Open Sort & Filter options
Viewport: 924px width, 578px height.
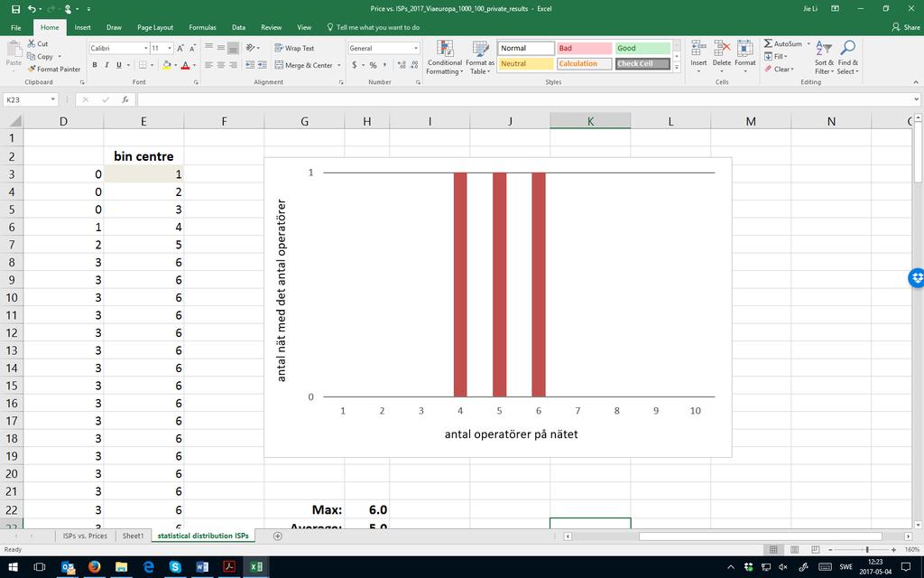(824, 57)
